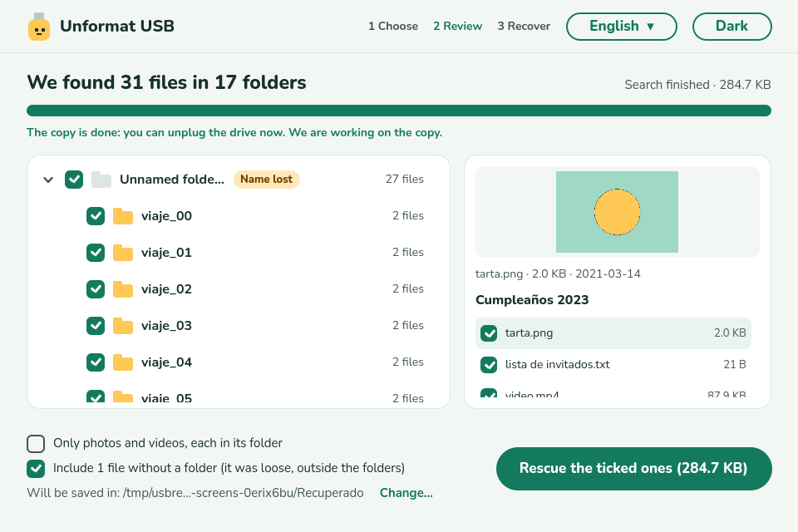The image size is (798, 532).
Task: Untick the viaje_04 folder checkbox
Action: [96, 362]
